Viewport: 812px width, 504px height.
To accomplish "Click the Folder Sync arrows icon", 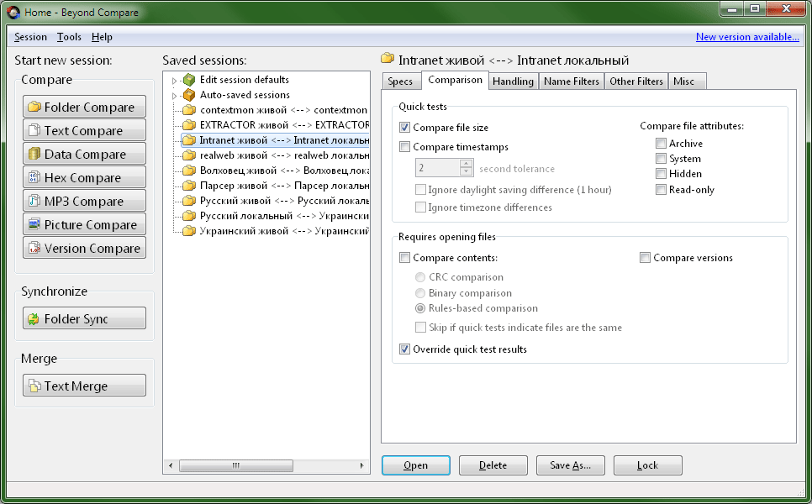I will (34, 318).
